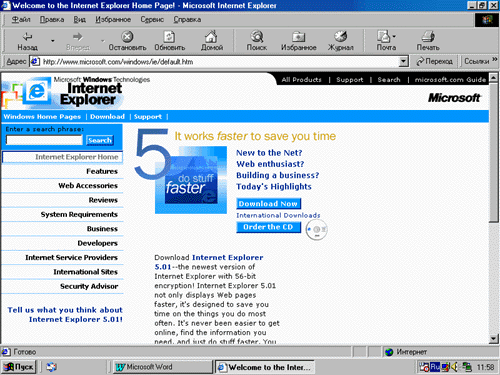Open the 'Web enthusiast?' link
Viewport: 500px width, 375px height.
[x=270, y=164]
